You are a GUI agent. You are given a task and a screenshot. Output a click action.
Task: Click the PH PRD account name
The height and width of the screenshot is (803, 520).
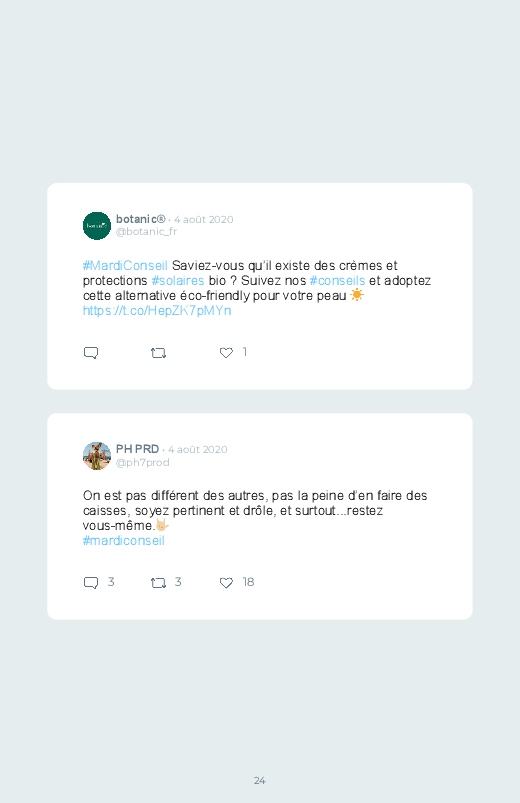[137, 449]
